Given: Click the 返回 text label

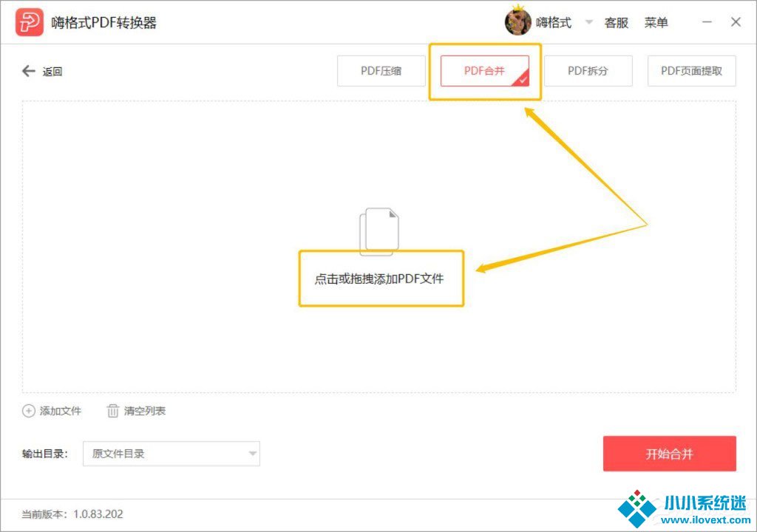Looking at the screenshot, I should pos(52,72).
